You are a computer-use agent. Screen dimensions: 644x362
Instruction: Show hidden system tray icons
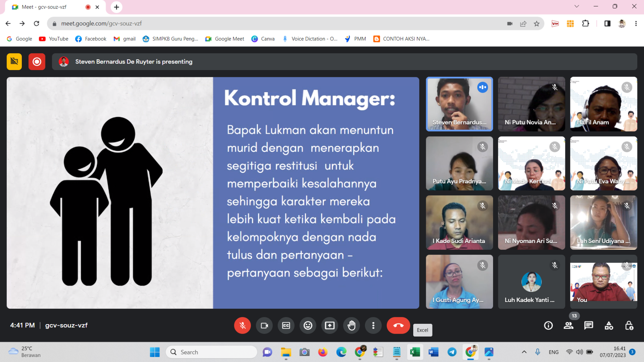[524, 352]
